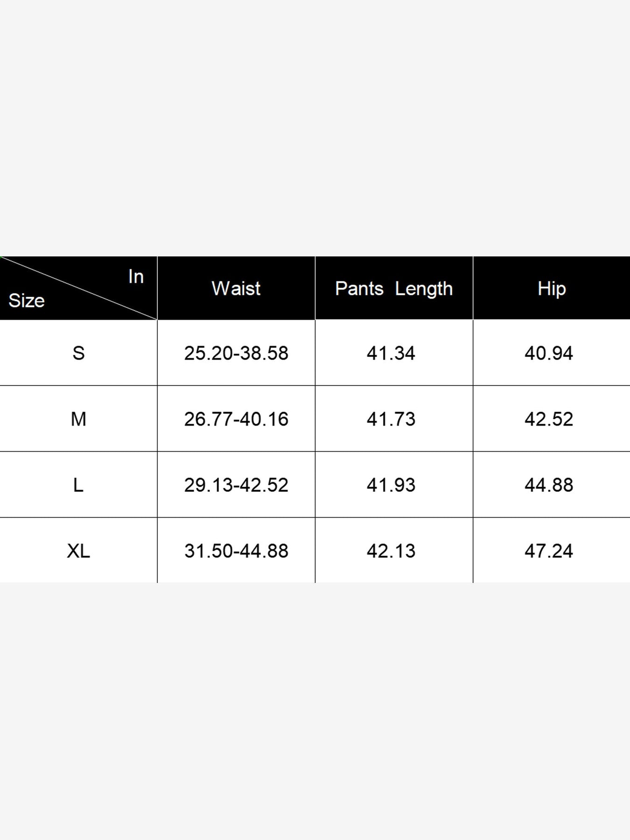Click hip value 44.88
Screen dimensions: 630x840
point(549,485)
